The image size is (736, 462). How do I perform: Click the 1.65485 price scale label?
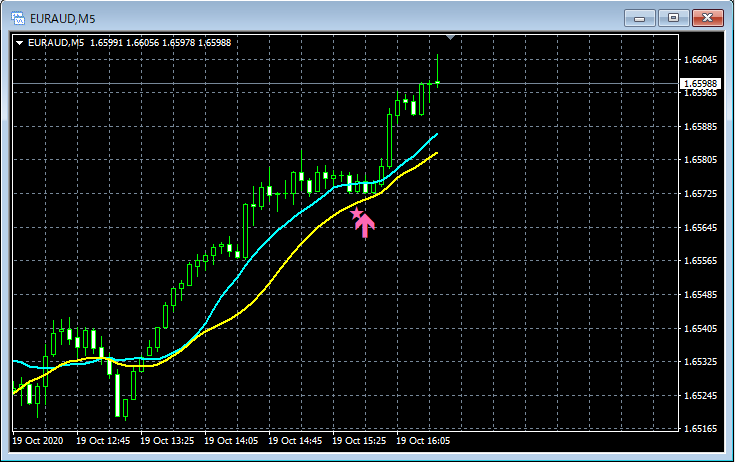(x=700, y=294)
